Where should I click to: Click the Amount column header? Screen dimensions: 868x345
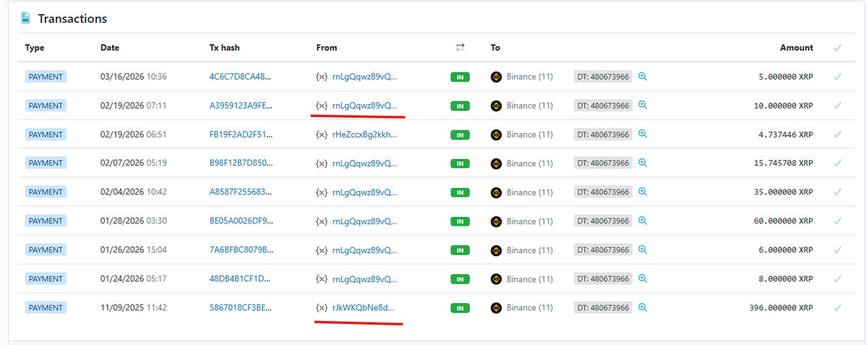(796, 48)
